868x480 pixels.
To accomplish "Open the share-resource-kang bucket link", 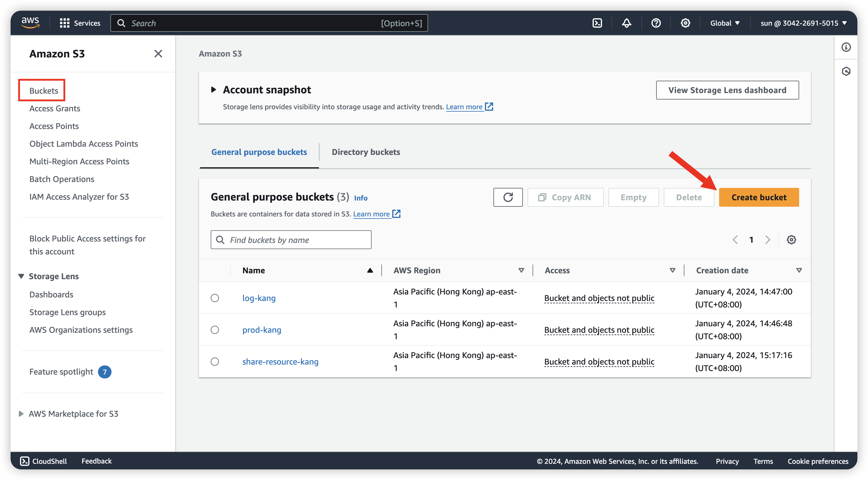I will 280,361.
